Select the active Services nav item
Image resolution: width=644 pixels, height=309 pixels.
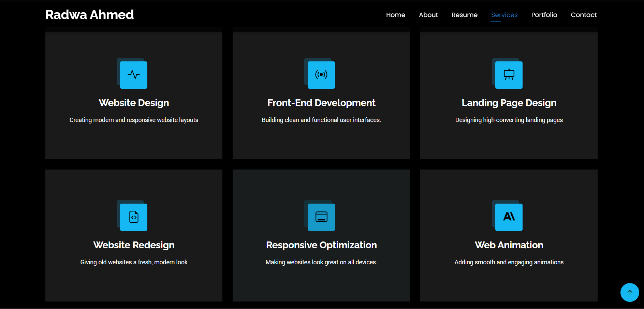[504, 15]
